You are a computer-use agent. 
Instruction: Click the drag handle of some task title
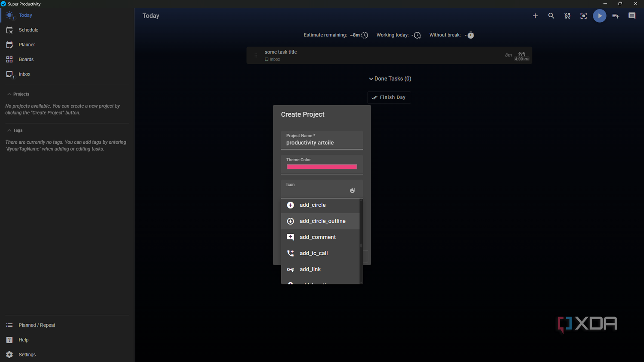click(256, 55)
